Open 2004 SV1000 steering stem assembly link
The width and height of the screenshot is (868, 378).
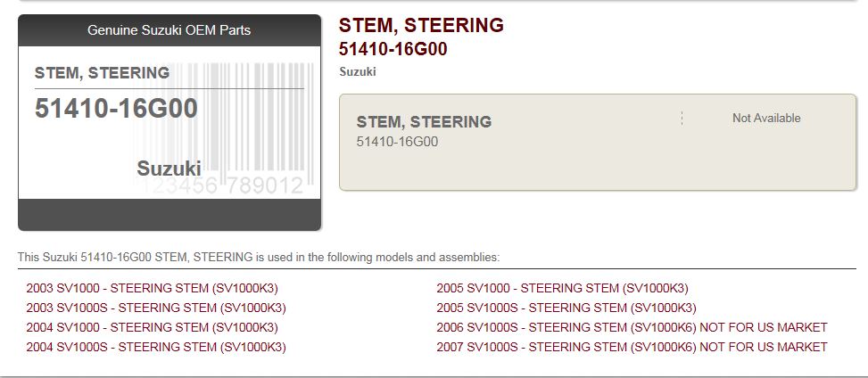152,327
